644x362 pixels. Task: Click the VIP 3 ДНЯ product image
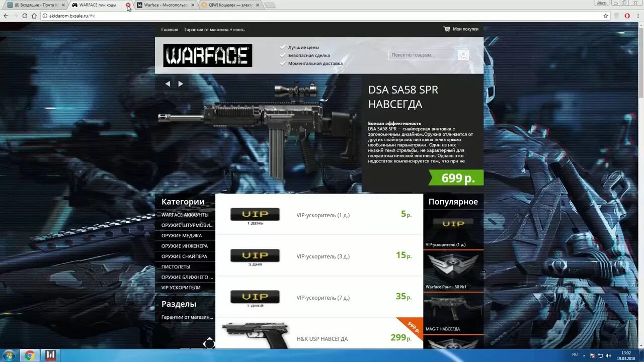[x=255, y=256]
